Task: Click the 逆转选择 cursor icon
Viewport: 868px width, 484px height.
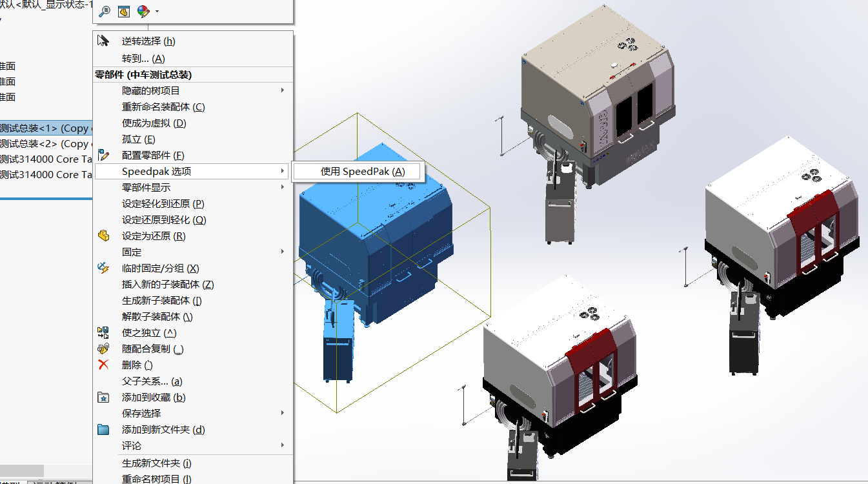Action: (x=103, y=41)
